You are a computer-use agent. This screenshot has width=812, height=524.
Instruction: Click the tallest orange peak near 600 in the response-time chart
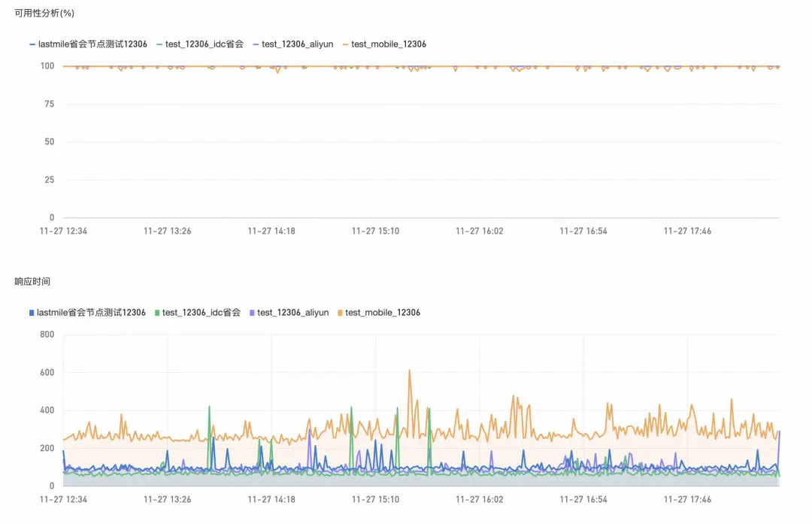click(410, 372)
